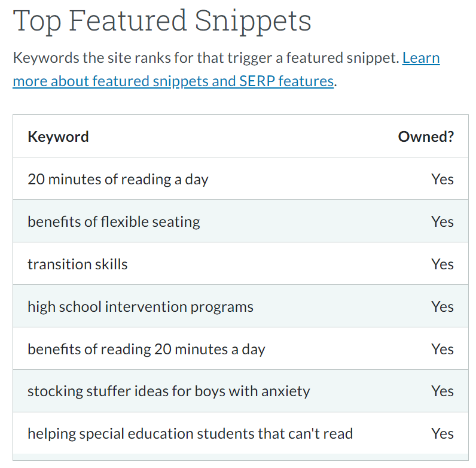Click 'stocking stuffer ideas for boys with anxiety'
476x468 pixels.
pos(169,391)
